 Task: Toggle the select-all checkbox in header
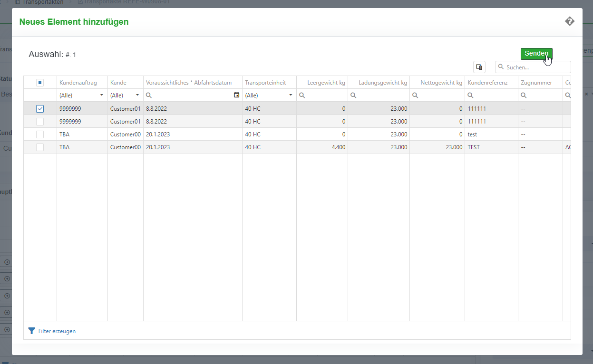tap(40, 83)
